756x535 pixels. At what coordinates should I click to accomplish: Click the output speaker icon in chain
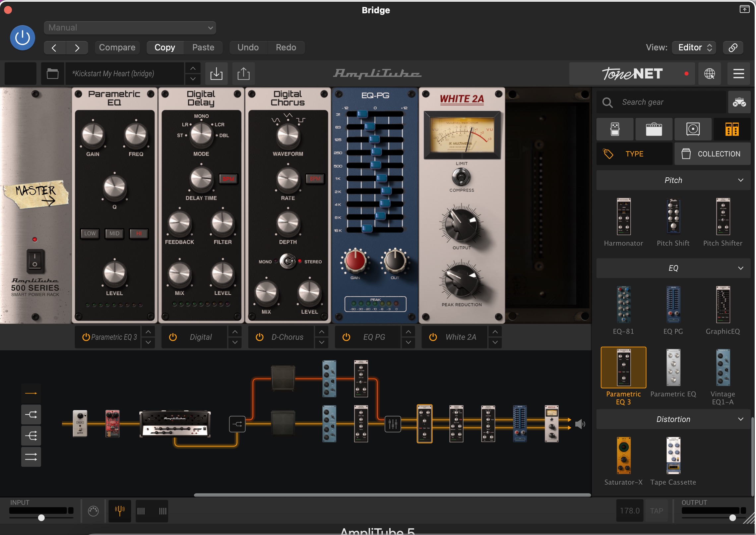coord(580,424)
